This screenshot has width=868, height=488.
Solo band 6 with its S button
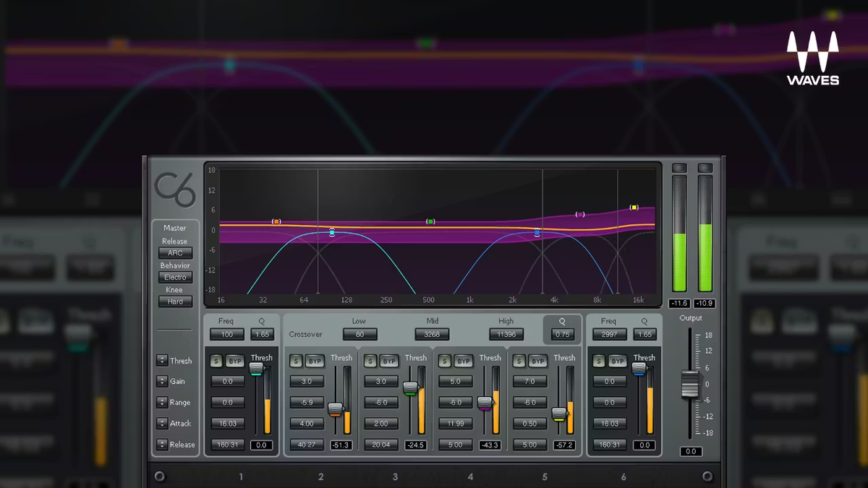pyautogui.click(x=598, y=361)
